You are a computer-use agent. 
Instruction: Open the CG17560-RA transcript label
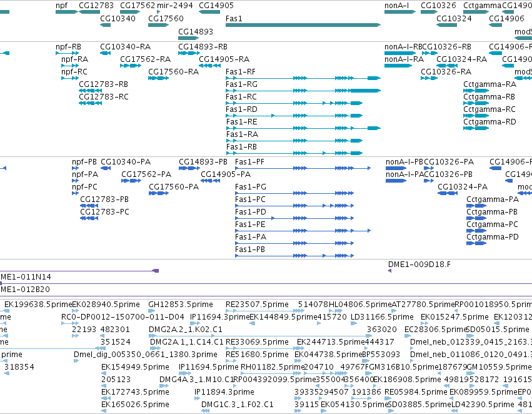point(174,72)
